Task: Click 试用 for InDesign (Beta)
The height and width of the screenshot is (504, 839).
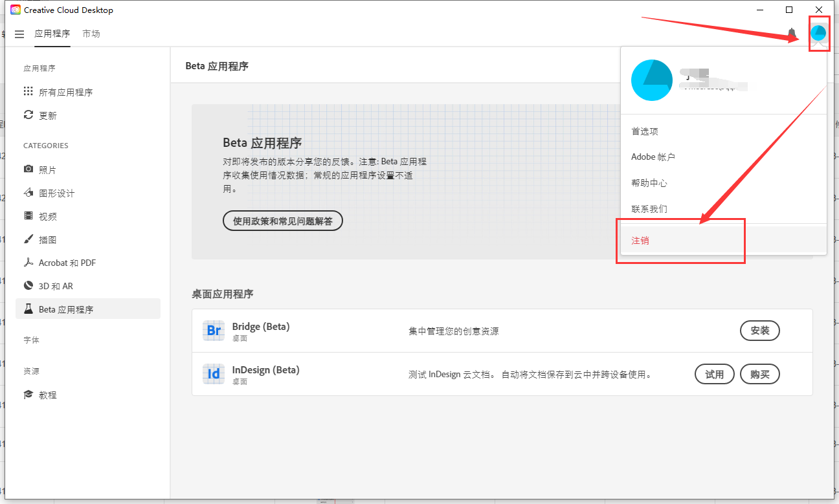Action: pyautogui.click(x=715, y=374)
